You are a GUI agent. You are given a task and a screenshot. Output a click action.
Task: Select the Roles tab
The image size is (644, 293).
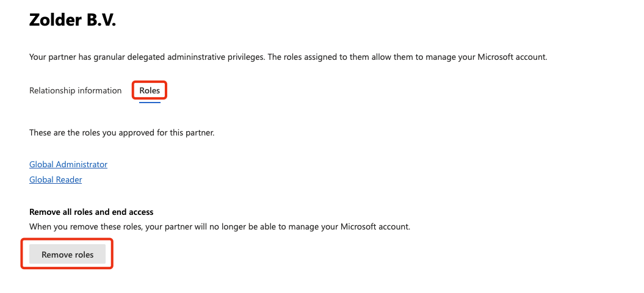[x=150, y=90]
